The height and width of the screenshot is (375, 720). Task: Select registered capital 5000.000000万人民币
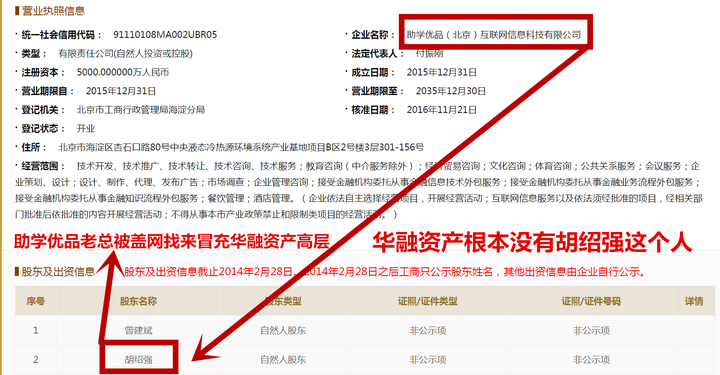[x=123, y=73]
